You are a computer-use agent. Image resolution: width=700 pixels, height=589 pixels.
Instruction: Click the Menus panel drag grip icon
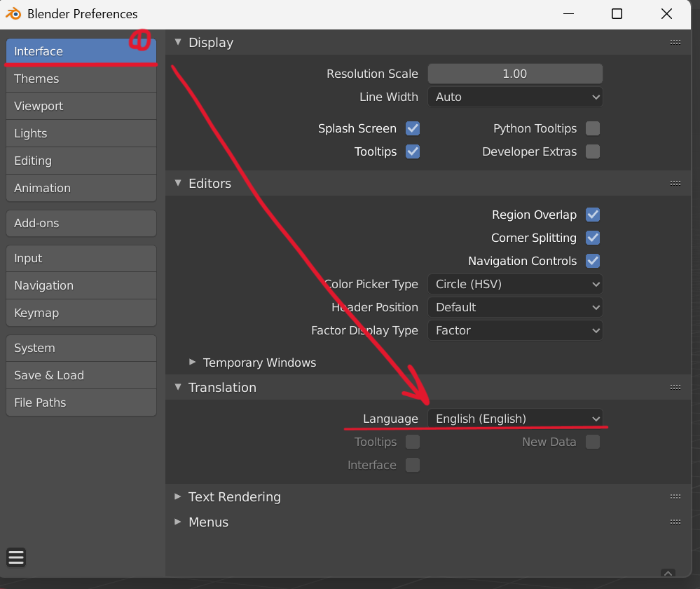pyautogui.click(x=675, y=522)
